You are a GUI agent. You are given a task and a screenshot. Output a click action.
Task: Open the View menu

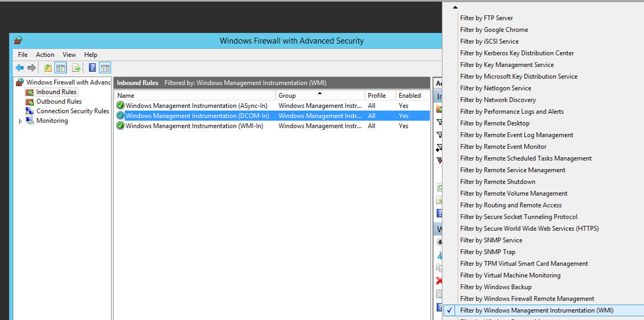point(69,55)
